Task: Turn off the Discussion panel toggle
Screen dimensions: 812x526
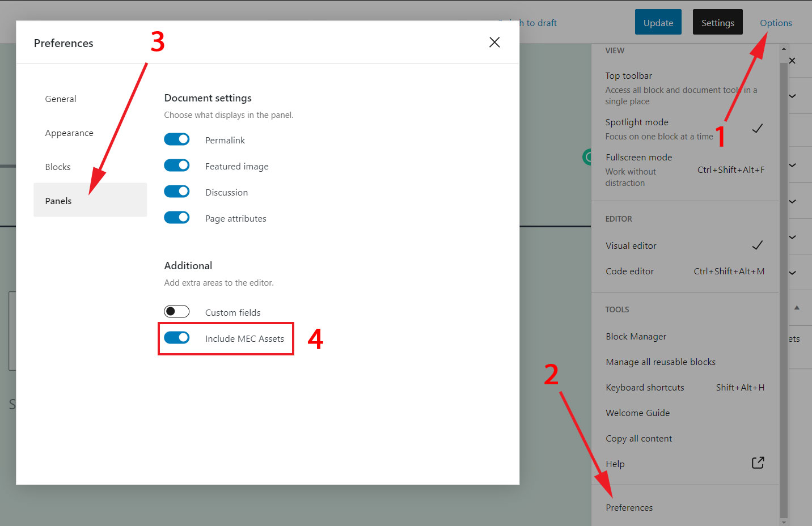Action: click(177, 192)
